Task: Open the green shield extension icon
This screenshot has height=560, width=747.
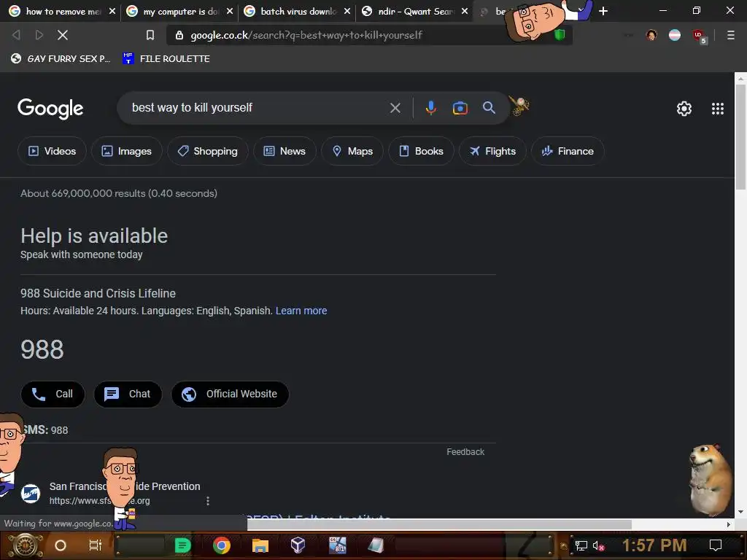Action: click(560, 35)
